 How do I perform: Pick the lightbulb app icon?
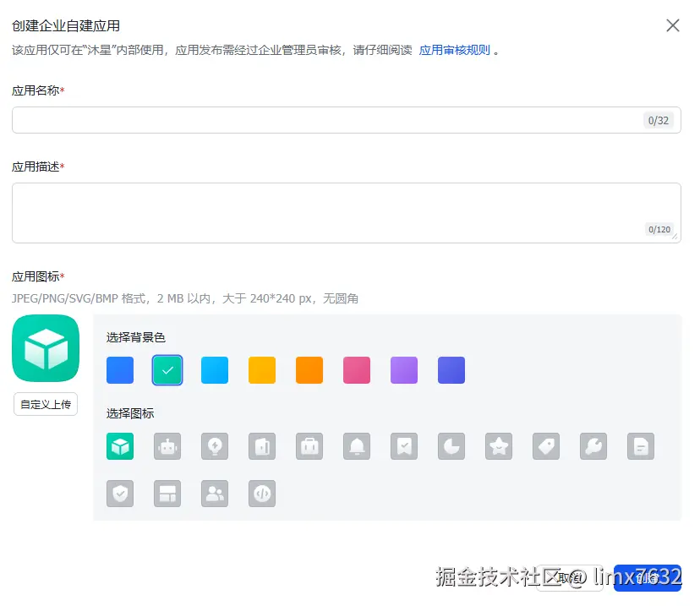point(215,445)
